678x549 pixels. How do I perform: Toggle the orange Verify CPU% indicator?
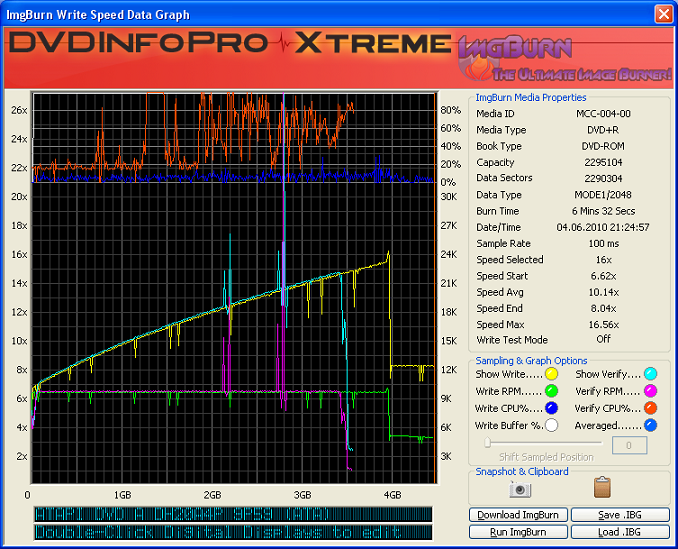(650, 408)
